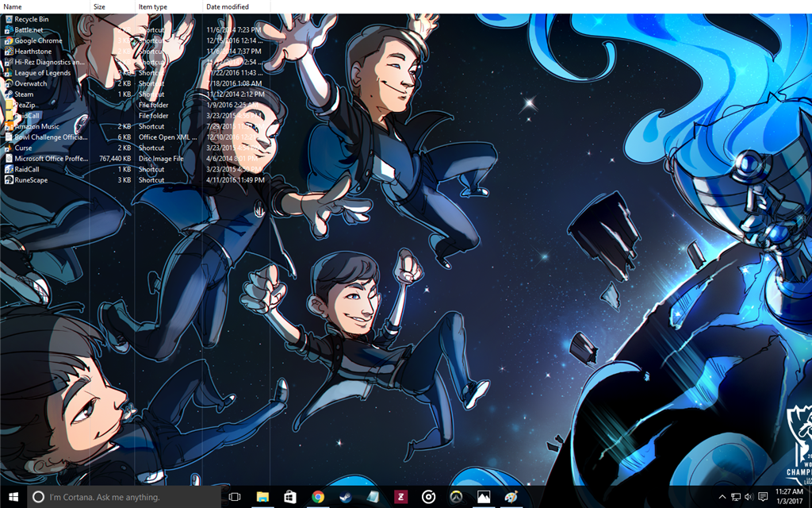Click the date 7/18/2016 1:08 AM
The height and width of the screenshot is (508, 812).
(x=234, y=83)
